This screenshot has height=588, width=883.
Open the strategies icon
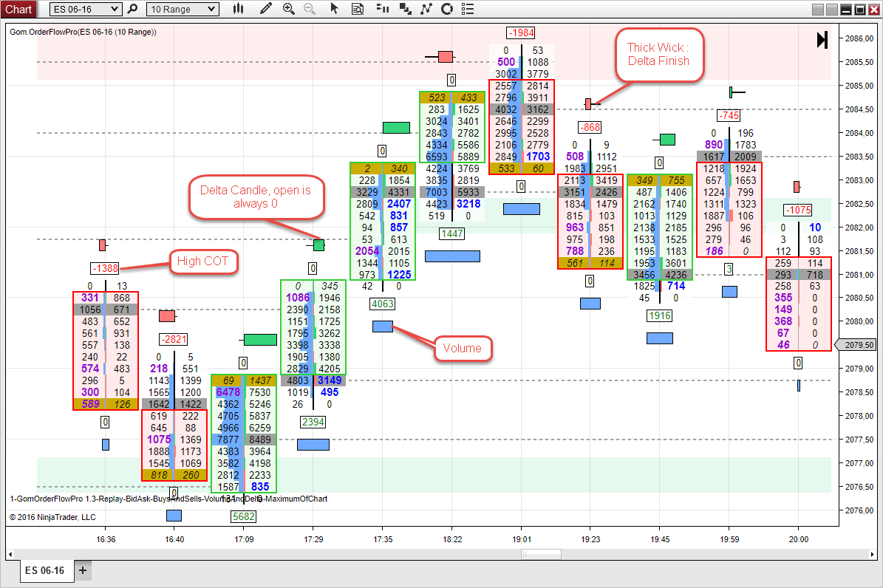tap(426, 9)
